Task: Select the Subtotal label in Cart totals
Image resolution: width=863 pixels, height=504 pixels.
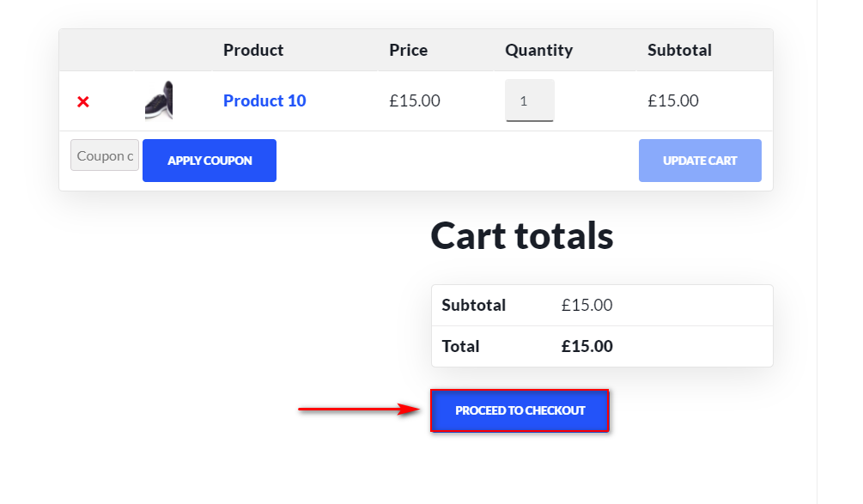Action: (473, 305)
